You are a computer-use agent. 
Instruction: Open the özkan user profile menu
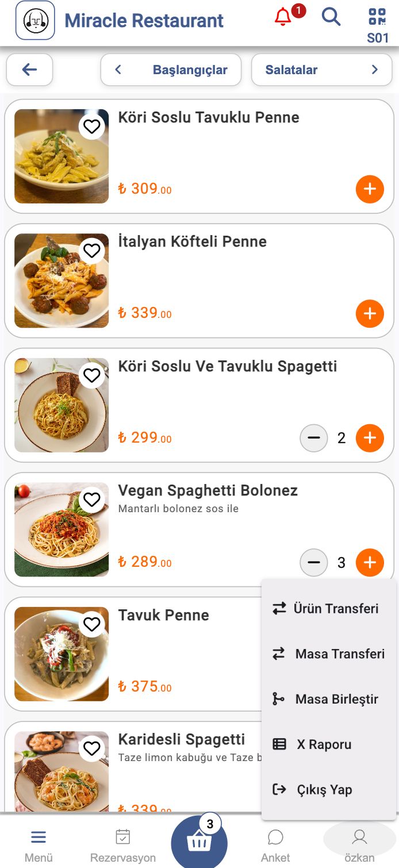pyautogui.click(x=359, y=845)
